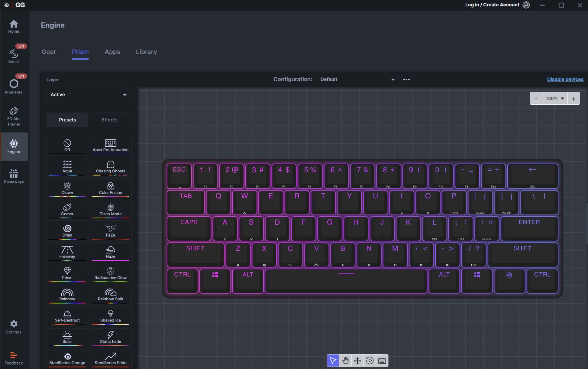Apply the Self-Destruct preset
This screenshot has width=588, height=369.
click(x=67, y=316)
